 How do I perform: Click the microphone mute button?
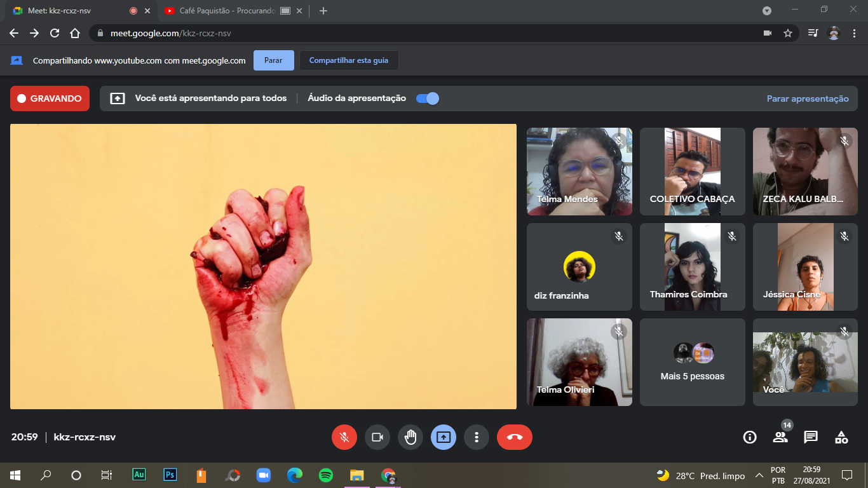[344, 437]
